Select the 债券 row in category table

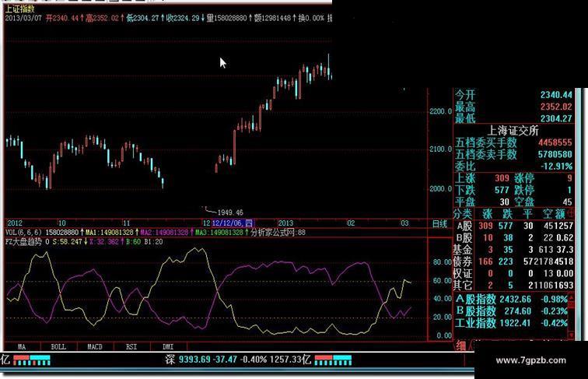pos(514,261)
